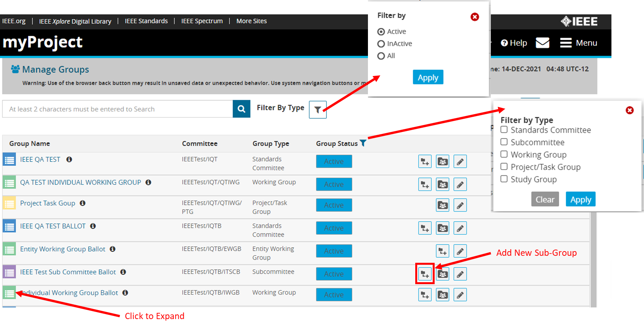Edit QA TEST INDIVIDUAL WORKING GROUP
This screenshot has width=644, height=328.
[460, 184]
